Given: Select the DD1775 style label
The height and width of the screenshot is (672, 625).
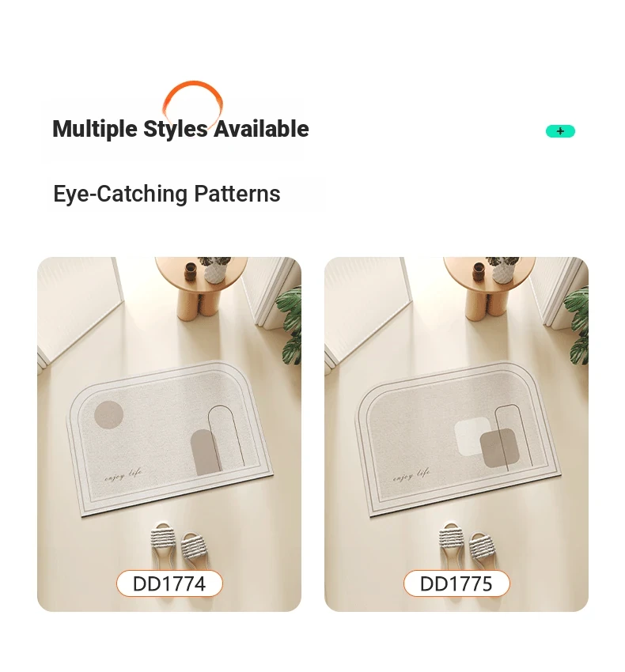Looking at the screenshot, I should point(456,583).
